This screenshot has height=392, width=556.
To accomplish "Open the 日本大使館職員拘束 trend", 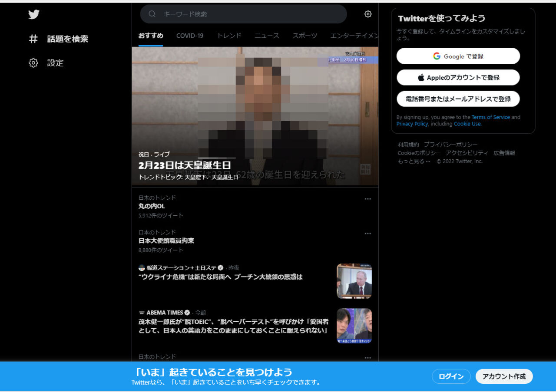I will (166, 240).
